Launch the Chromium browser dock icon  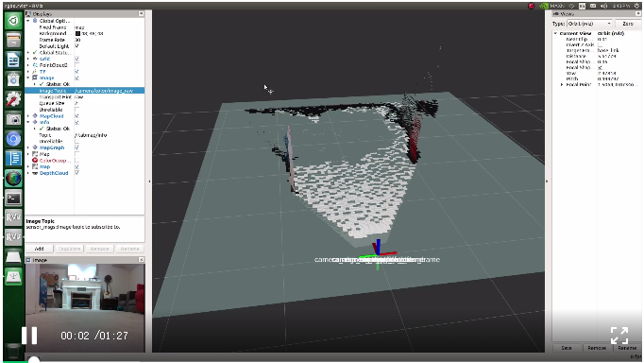coord(13,139)
